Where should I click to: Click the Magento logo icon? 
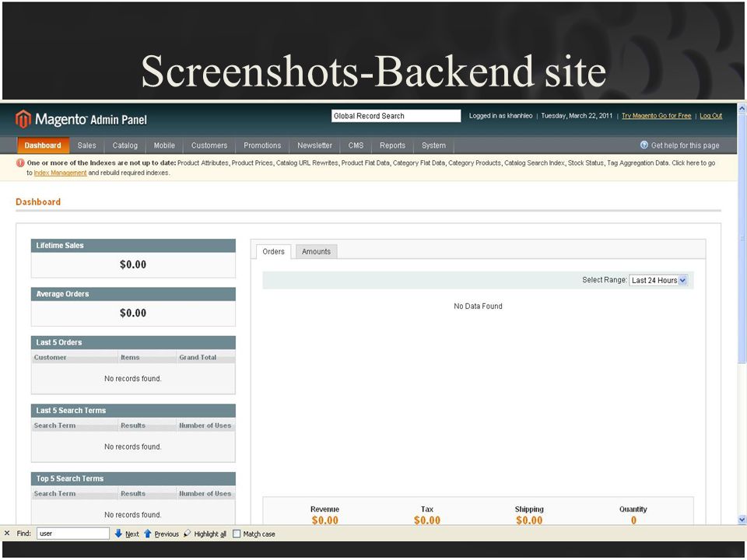click(x=23, y=119)
